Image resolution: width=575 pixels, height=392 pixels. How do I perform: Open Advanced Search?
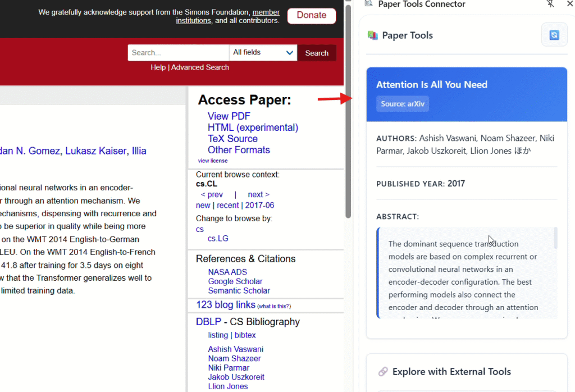200,67
